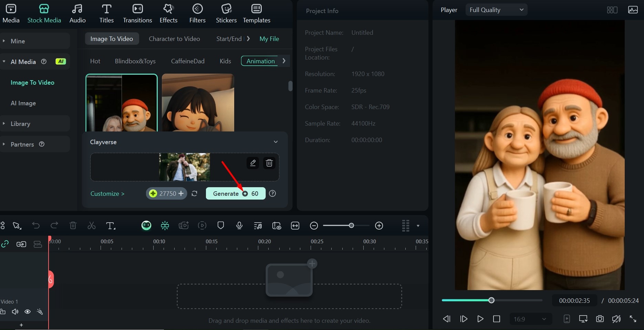Select Image To Video in sidebar
Screen dimensions: 644x330
point(32,83)
